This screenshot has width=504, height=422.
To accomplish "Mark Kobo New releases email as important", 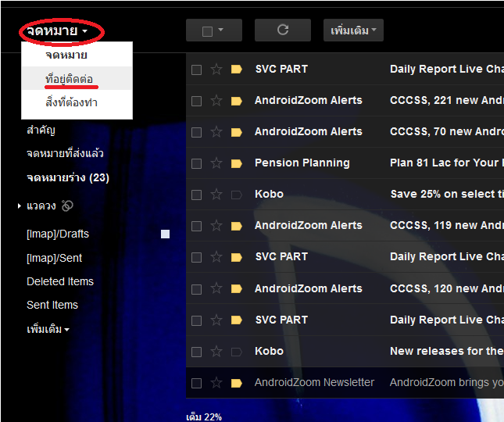I will coord(237,352).
